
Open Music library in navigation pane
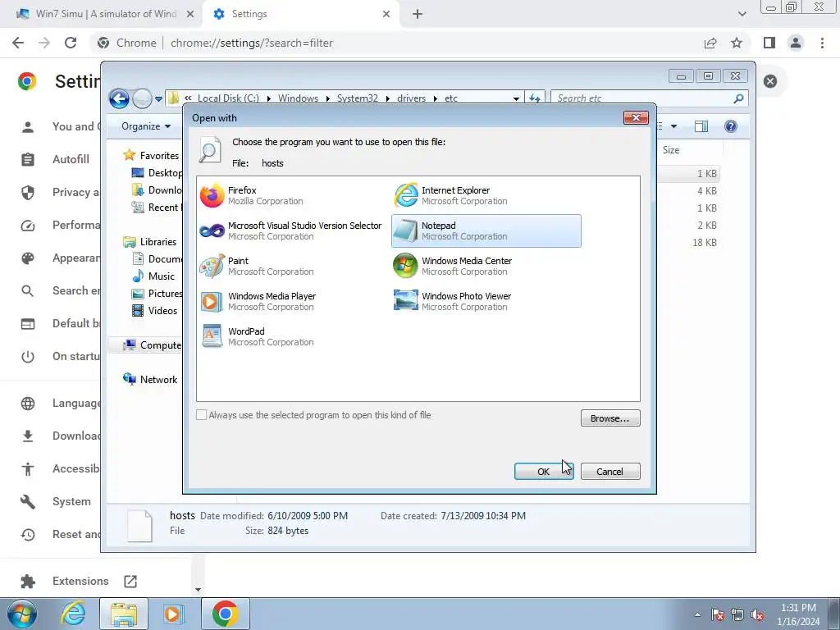pos(153,276)
